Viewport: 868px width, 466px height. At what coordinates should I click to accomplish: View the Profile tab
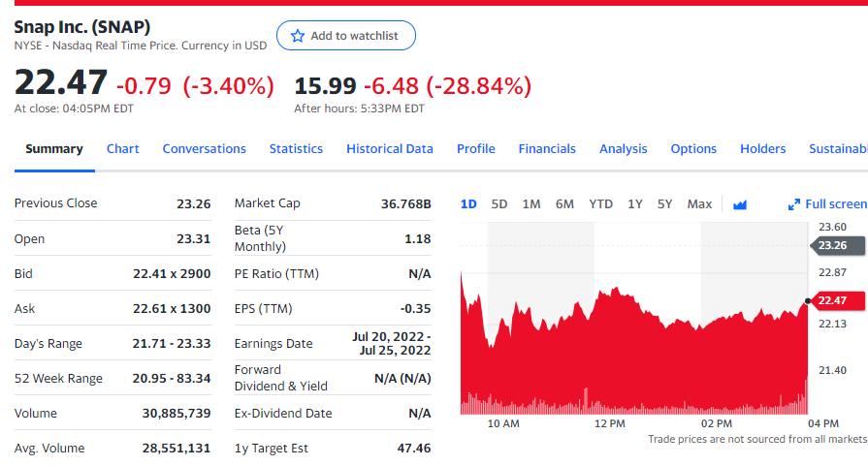tap(476, 148)
